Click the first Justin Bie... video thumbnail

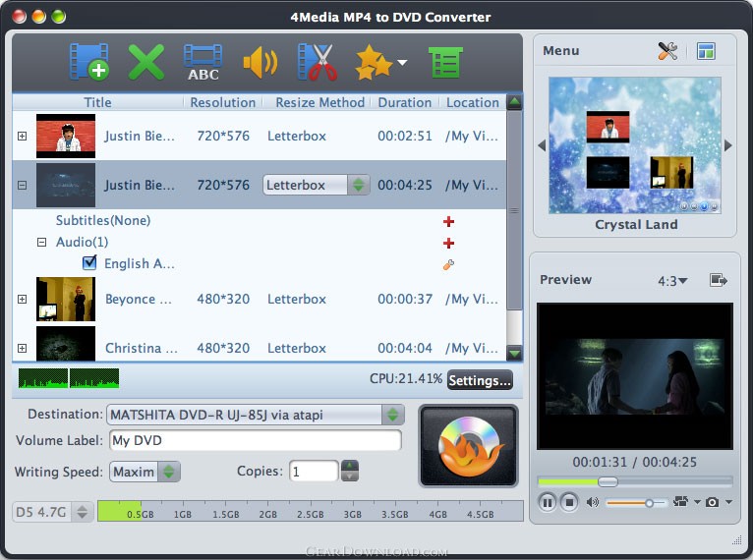click(x=66, y=136)
